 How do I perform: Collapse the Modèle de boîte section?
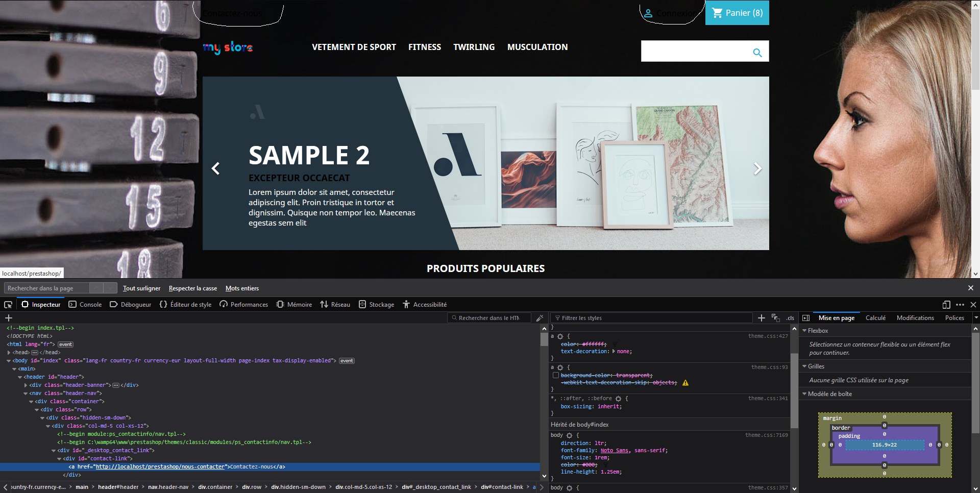point(804,394)
